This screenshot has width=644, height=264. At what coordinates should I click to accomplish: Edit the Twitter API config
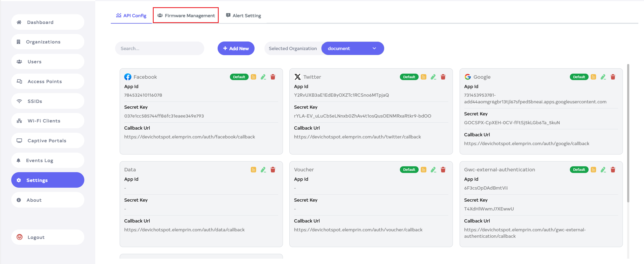[433, 77]
